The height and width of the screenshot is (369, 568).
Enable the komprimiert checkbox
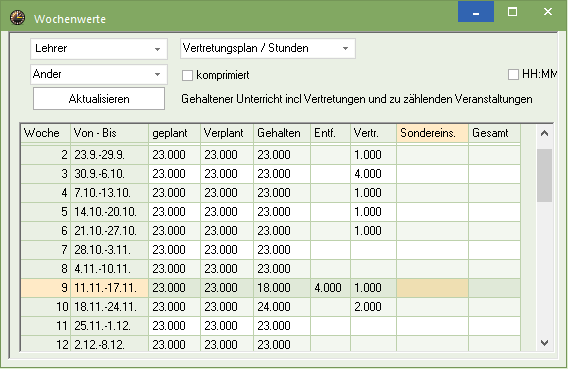(x=187, y=75)
